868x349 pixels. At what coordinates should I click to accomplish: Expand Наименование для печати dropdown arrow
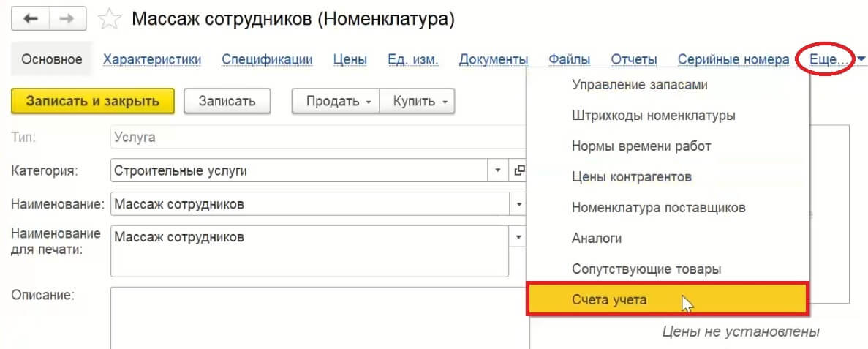518,237
